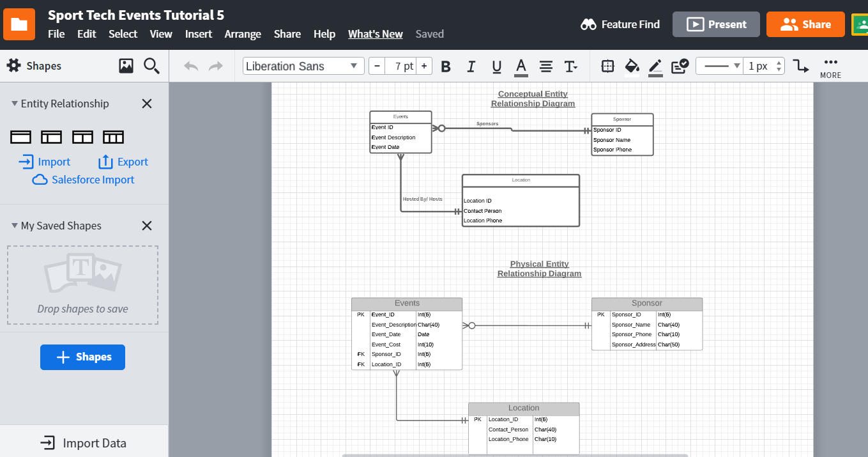868x457 pixels.
Task: Click the undo arrow
Action: pos(191,66)
